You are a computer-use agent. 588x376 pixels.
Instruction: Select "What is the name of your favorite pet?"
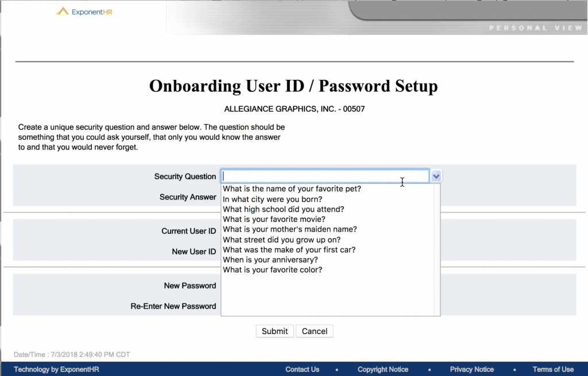click(292, 189)
